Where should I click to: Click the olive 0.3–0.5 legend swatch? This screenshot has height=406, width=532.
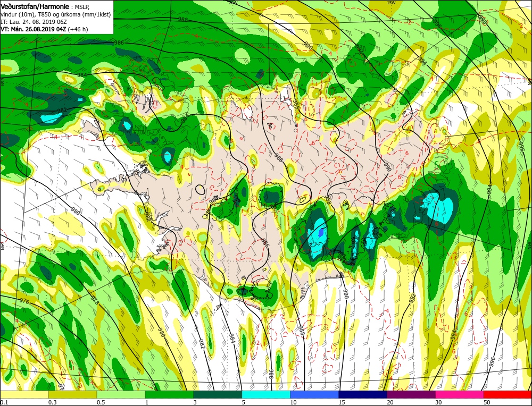point(72,394)
